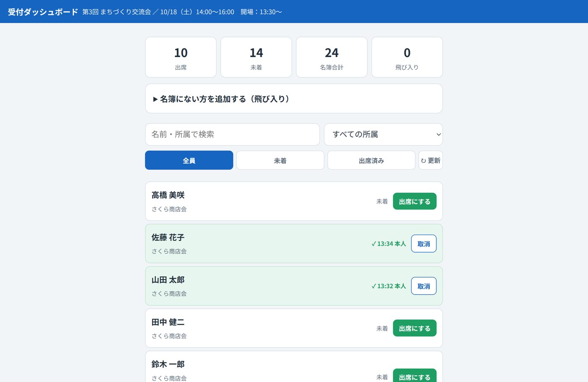Viewport: 588px width, 382px height.
Task: Click the 飛び入り card showing 0
Action: pyautogui.click(x=407, y=57)
